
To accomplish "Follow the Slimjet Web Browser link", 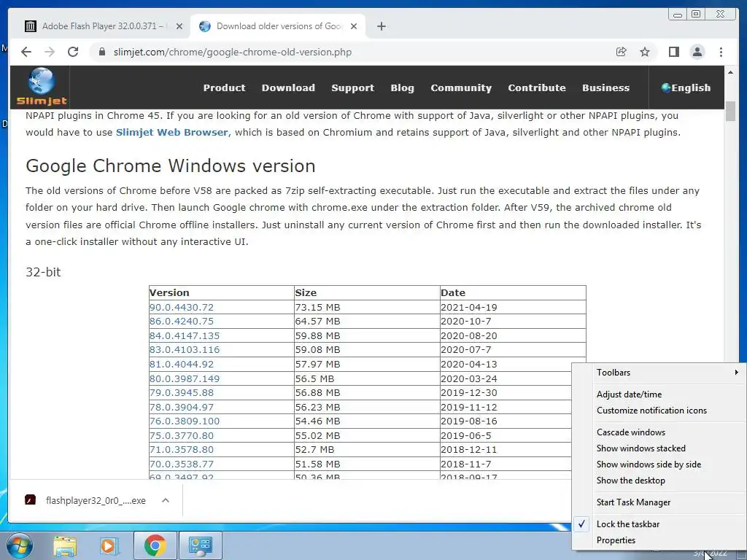I will click(x=174, y=133).
